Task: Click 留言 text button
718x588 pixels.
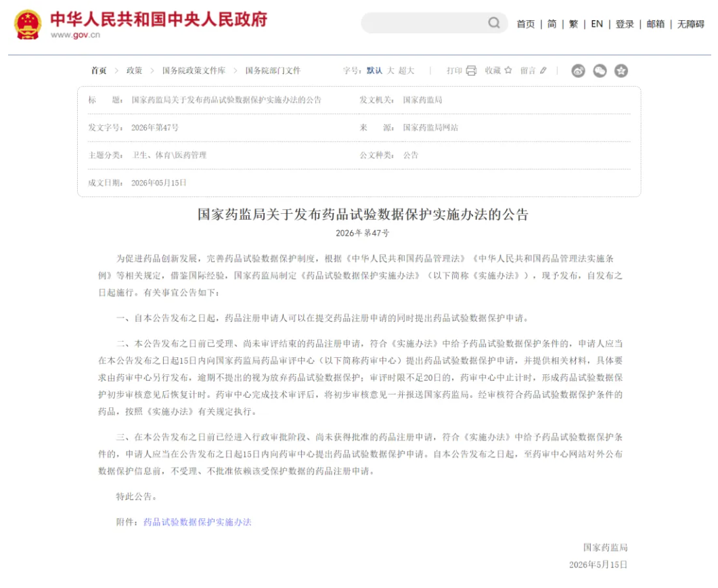Action: tap(528, 70)
